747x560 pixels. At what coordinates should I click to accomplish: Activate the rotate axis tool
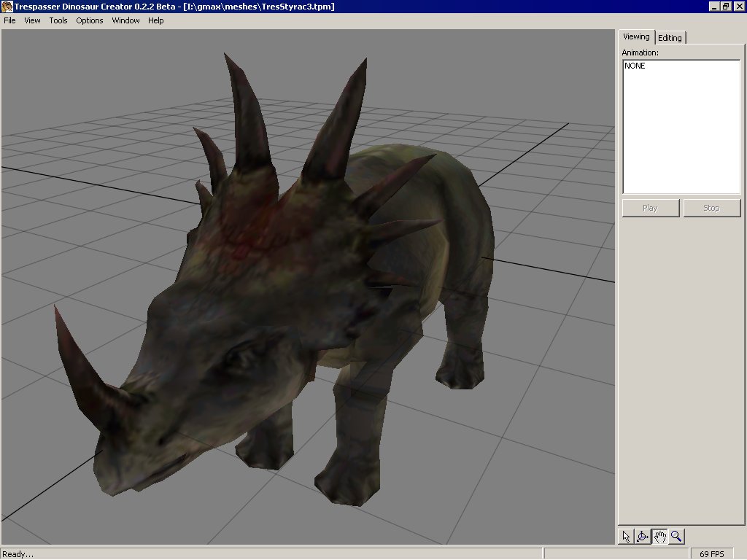pos(643,537)
